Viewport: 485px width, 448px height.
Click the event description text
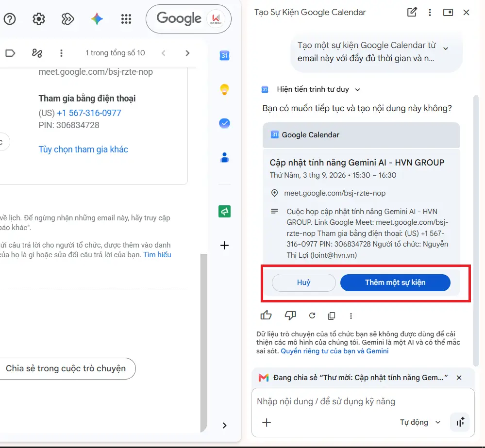point(367,233)
